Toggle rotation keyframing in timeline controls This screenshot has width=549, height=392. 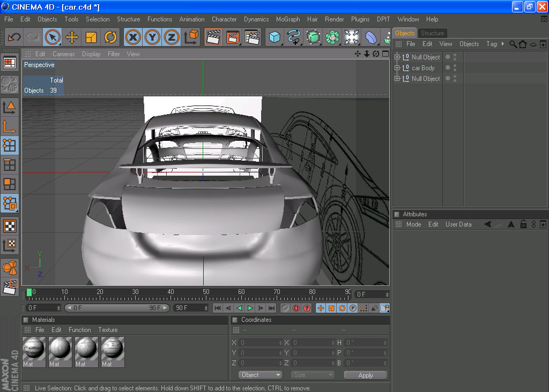point(343,308)
